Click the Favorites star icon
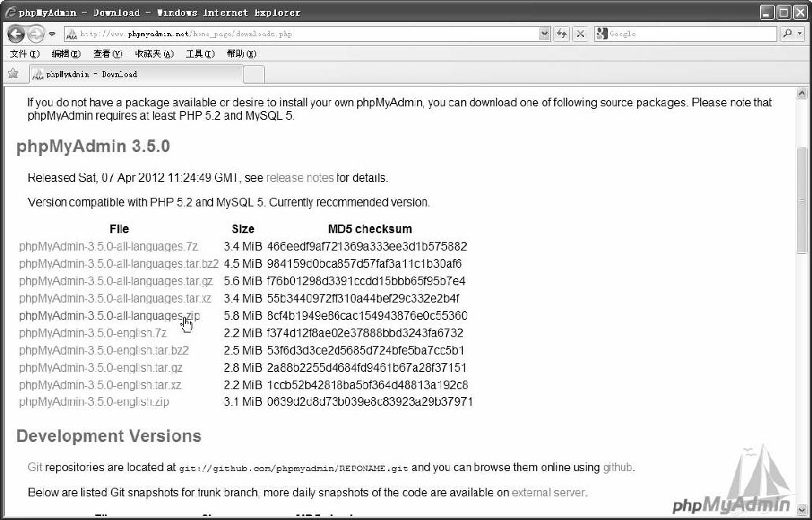The image size is (812, 520). tap(13, 73)
